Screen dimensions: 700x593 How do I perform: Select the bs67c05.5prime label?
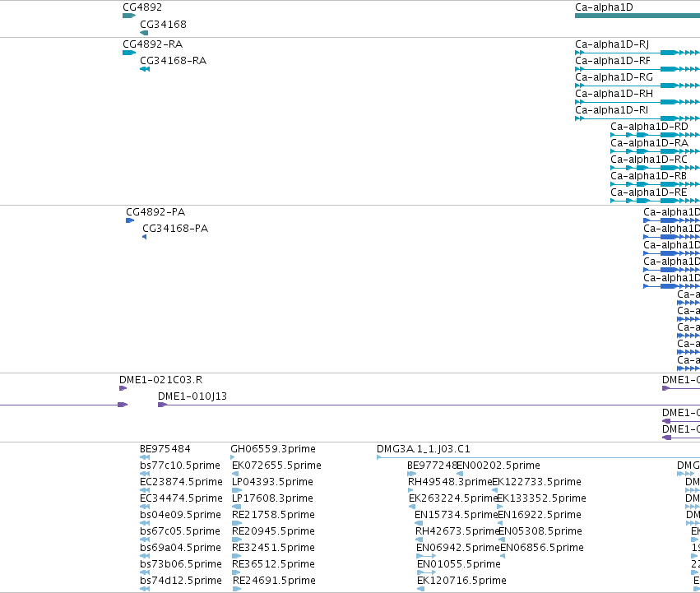(180, 532)
